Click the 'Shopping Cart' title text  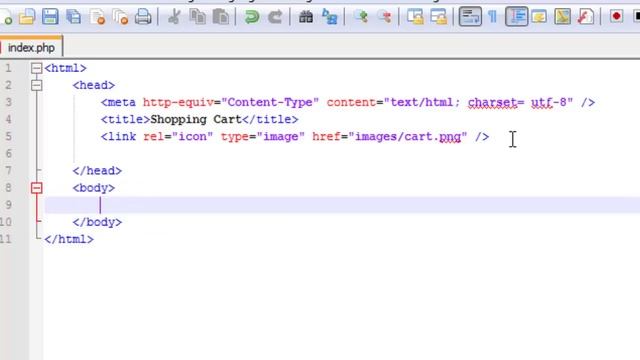[x=196, y=120]
